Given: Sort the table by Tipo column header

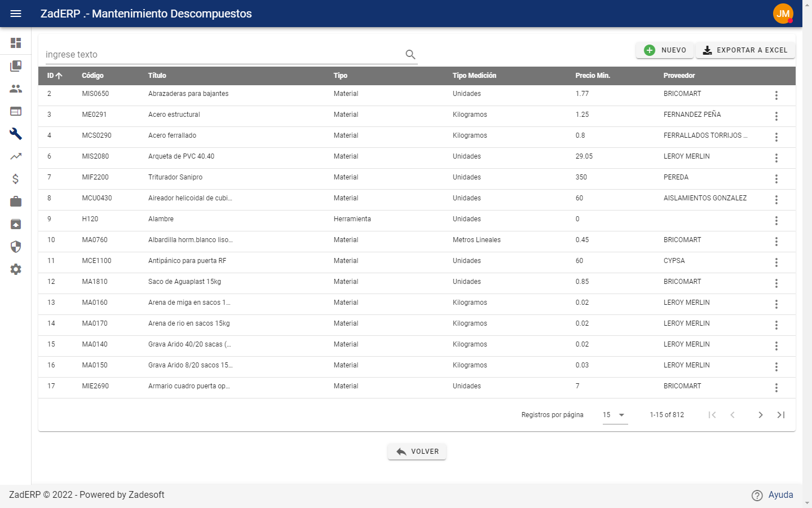Looking at the screenshot, I should click(x=341, y=76).
